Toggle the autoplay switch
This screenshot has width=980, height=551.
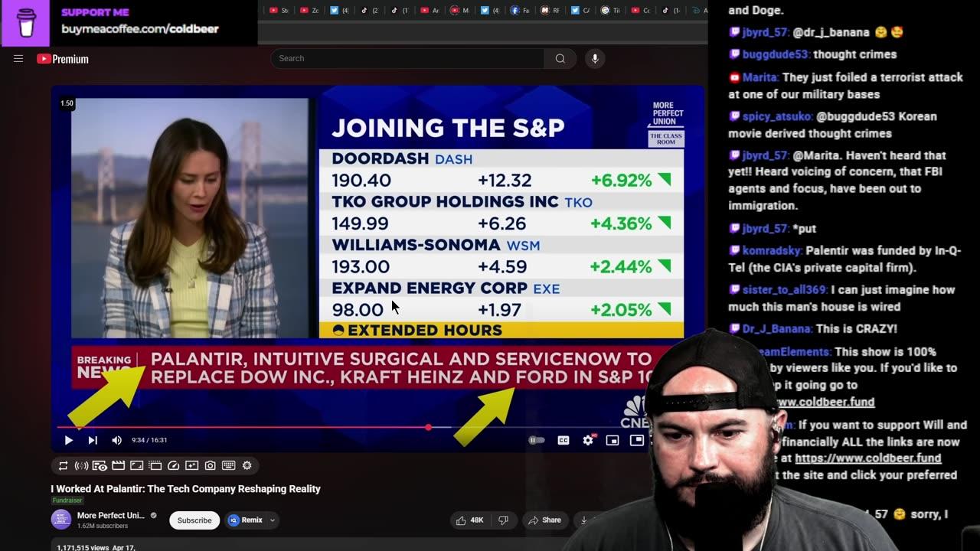point(537,440)
